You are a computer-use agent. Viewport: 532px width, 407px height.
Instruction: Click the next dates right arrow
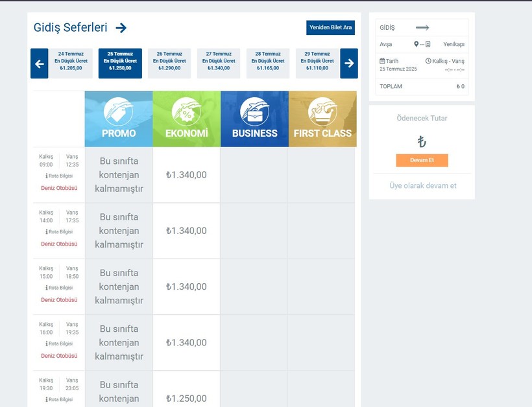pos(349,64)
